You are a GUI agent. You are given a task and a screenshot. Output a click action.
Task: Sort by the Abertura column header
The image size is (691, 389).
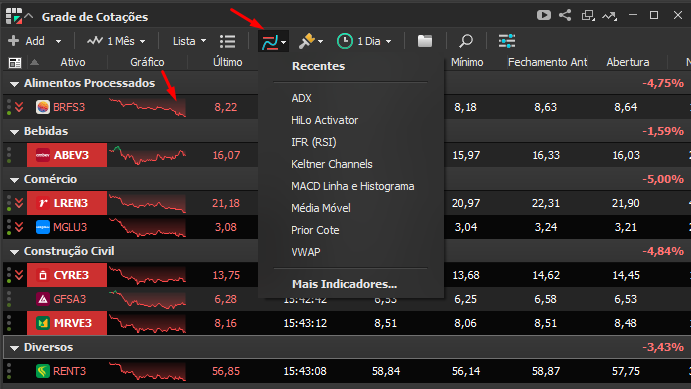click(x=628, y=63)
